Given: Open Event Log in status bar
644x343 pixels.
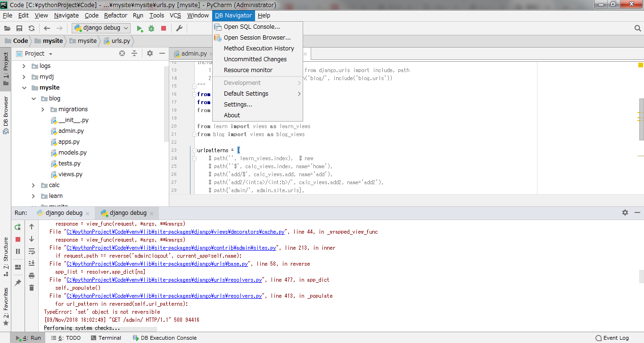Looking at the screenshot, I should [612, 338].
